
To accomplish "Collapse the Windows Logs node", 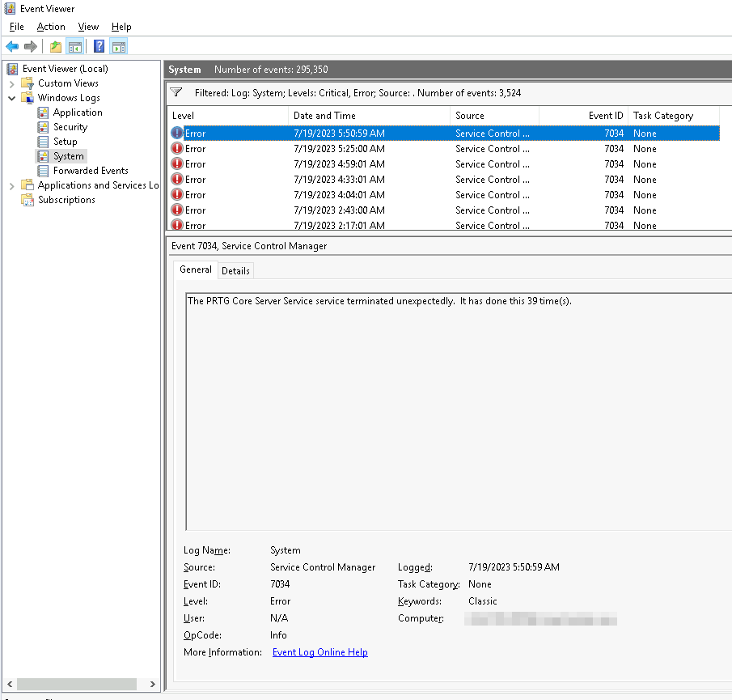I will click(x=12, y=98).
